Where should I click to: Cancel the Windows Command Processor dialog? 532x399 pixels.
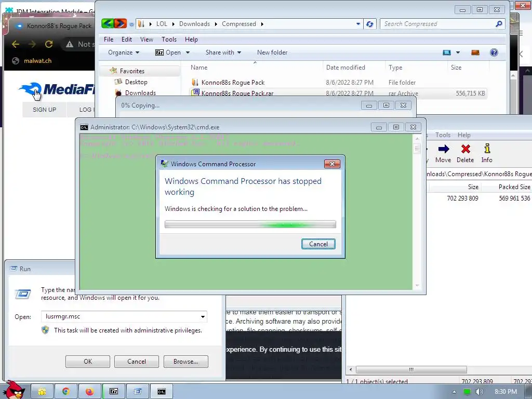tap(318, 244)
